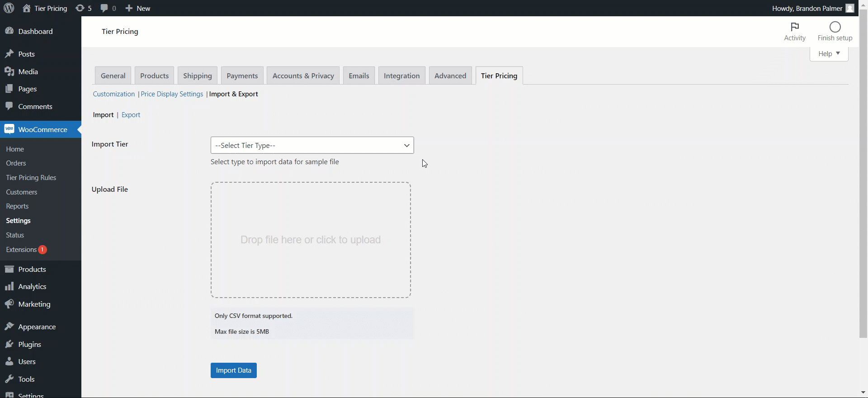Click the scrollbar down arrow

pos(863,393)
